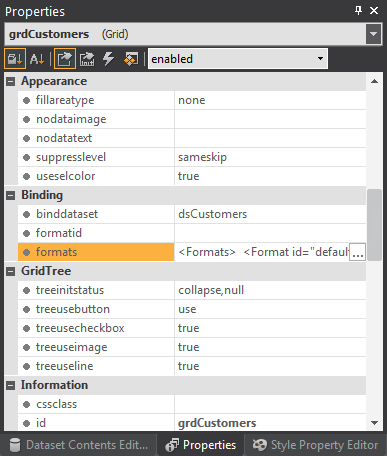
Task: Click the down arrow of property scrollbar
Action: (374, 423)
